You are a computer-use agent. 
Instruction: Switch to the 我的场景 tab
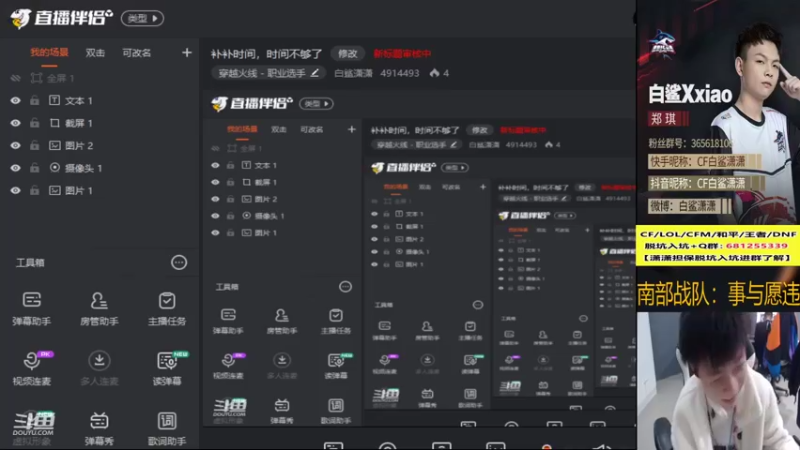coord(49,53)
